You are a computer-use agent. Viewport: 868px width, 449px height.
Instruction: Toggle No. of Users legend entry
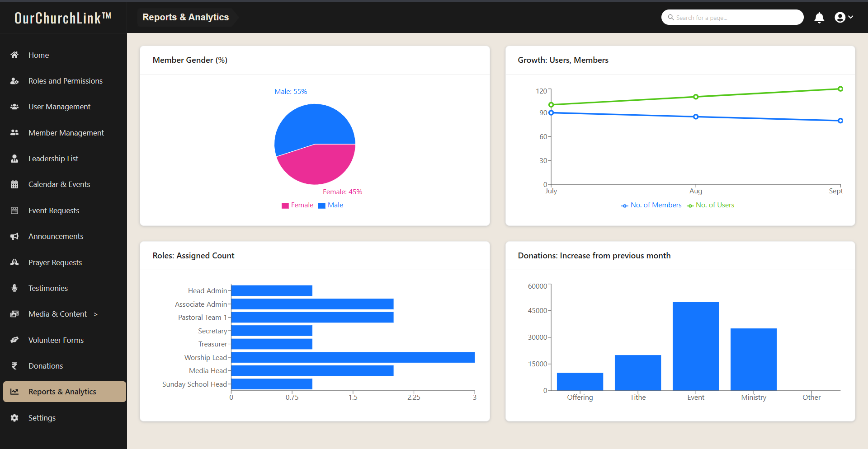point(710,205)
